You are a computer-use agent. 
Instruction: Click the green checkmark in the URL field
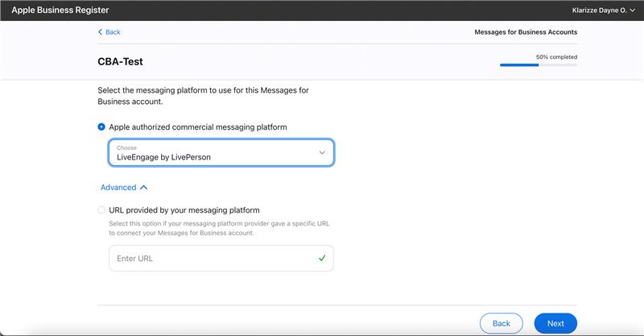322,258
